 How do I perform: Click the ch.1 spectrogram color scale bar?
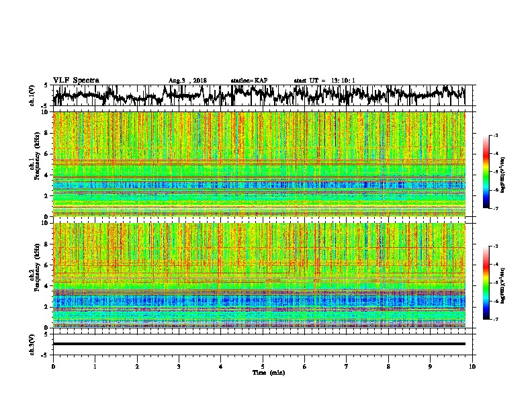click(486, 172)
